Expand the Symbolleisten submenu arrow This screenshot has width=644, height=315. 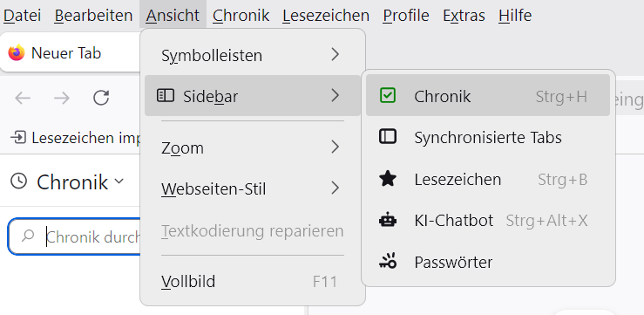coord(336,54)
